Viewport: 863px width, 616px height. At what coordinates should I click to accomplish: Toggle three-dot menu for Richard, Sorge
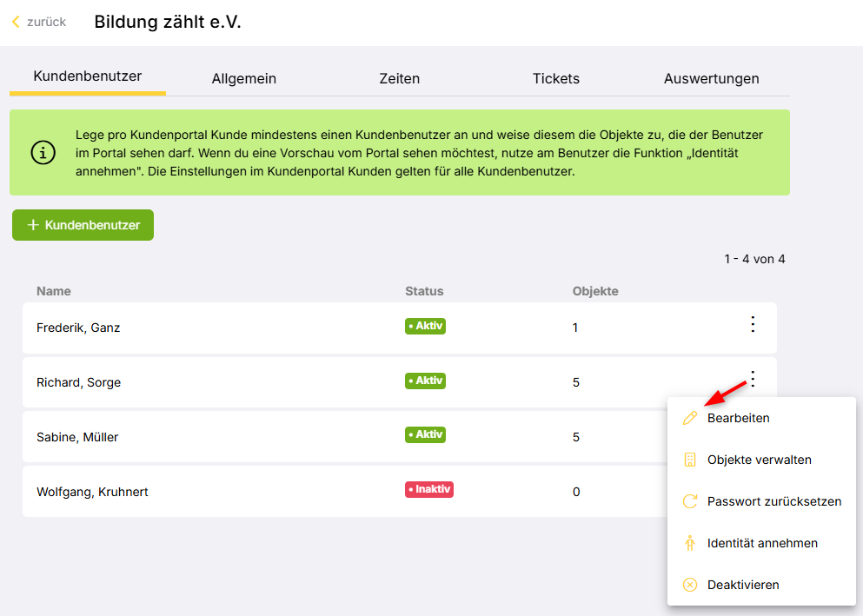(x=753, y=380)
